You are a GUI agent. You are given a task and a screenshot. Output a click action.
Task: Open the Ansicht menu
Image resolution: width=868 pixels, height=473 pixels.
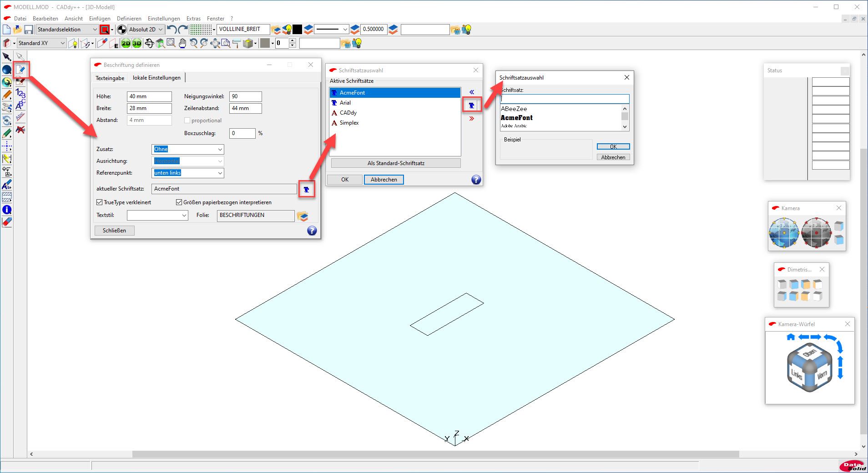point(74,19)
